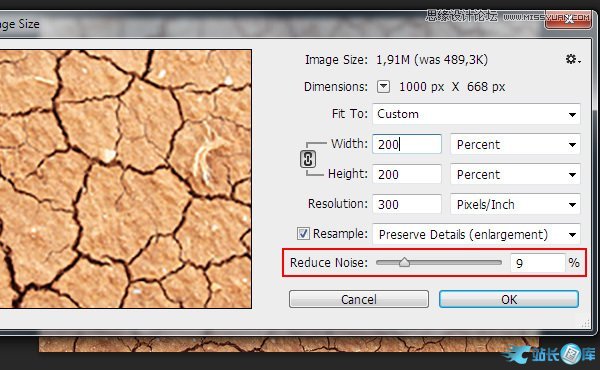Open the Pixels/Inch resolution units dropdown
600x370 pixels.
(x=515, y=204)
